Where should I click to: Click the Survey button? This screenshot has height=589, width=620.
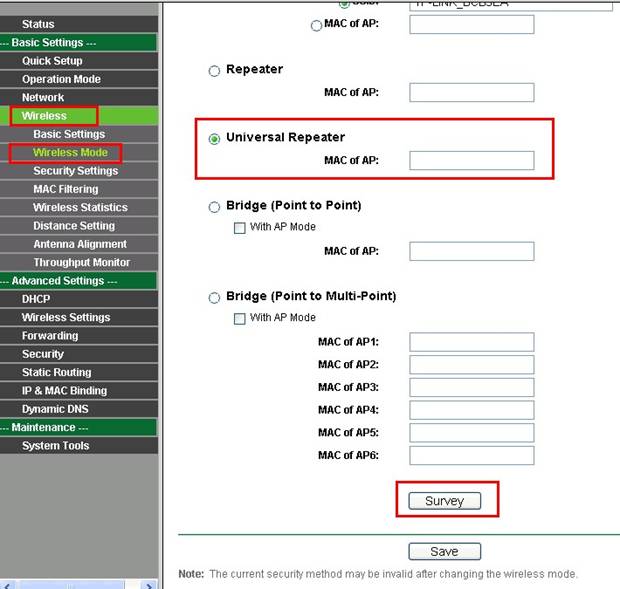[x=445, y=501]
